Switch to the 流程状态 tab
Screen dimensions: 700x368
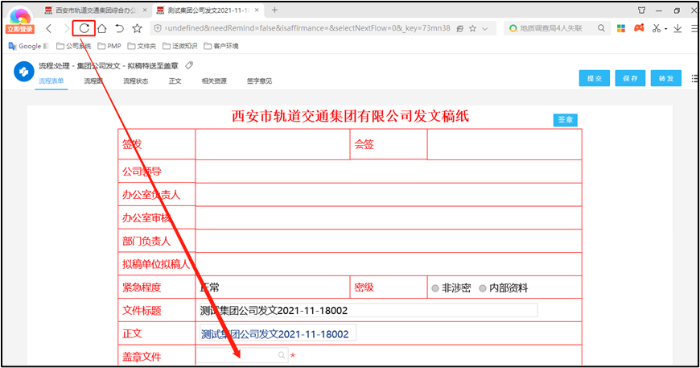tap(136, 81)
